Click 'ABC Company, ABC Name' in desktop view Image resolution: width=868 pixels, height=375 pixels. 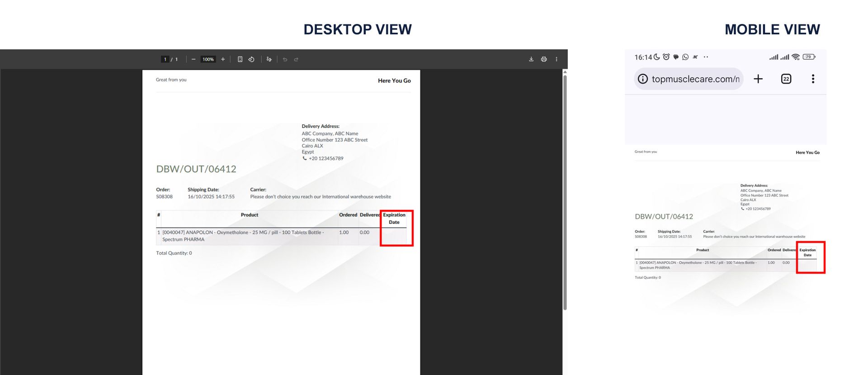330,133
